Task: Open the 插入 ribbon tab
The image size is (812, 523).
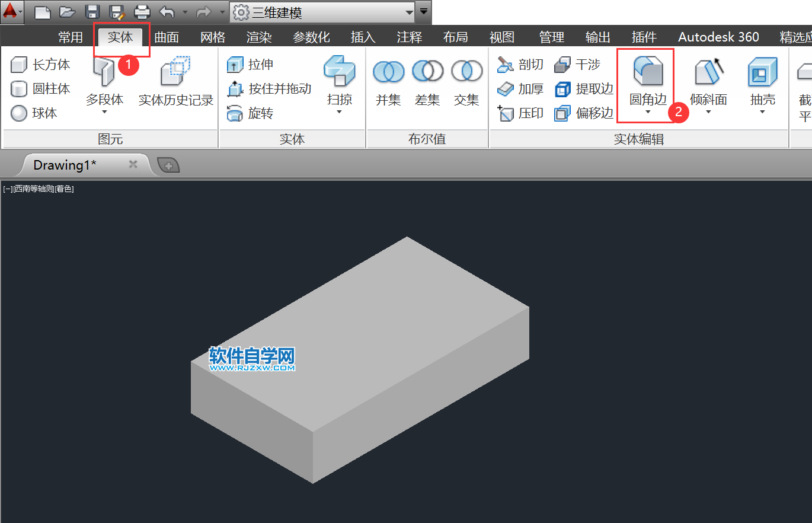Action: coord(363,37)
